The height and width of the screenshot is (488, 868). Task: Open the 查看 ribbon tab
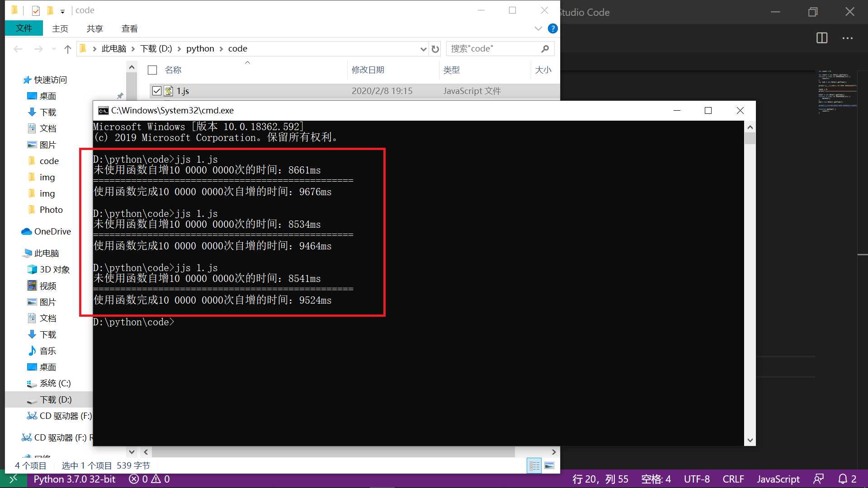[130, 28]
